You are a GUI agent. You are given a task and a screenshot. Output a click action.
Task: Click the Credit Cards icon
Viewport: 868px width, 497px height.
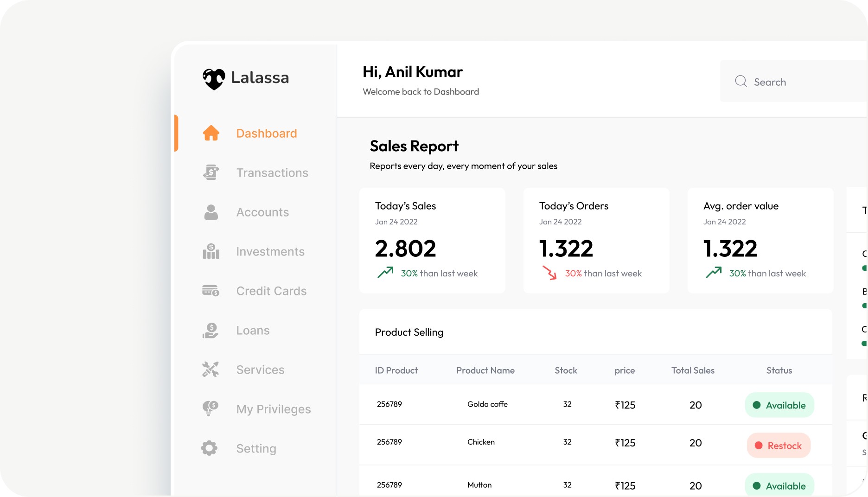[211, 291]
